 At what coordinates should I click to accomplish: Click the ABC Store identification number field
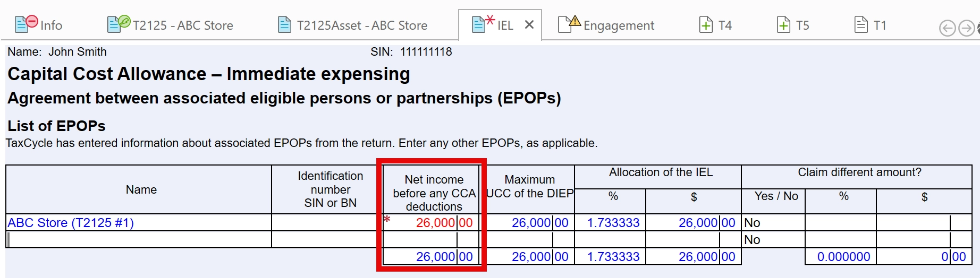(327, 223)
